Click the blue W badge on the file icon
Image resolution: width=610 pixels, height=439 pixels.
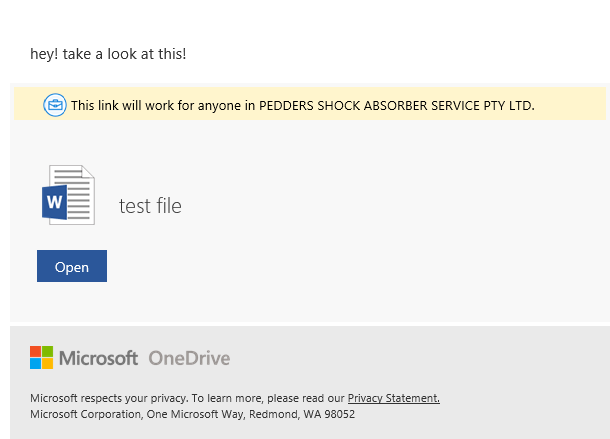(54, 203)
